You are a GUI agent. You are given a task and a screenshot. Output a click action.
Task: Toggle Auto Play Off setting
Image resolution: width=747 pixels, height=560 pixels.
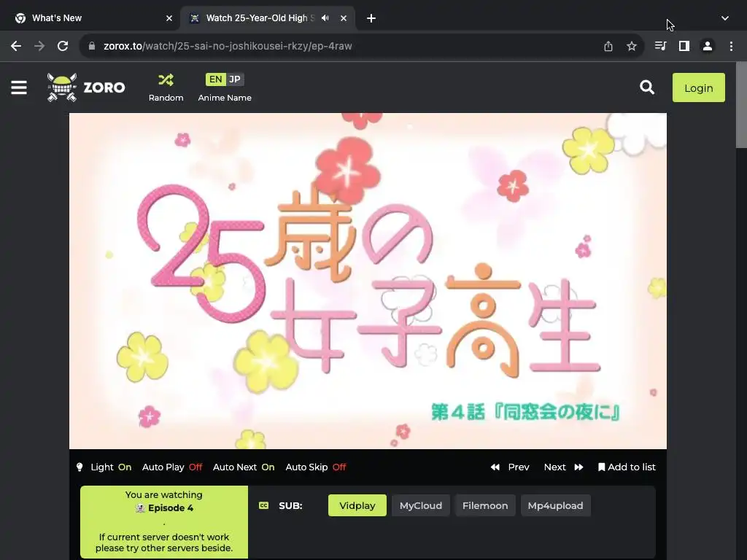pos(172,467)
